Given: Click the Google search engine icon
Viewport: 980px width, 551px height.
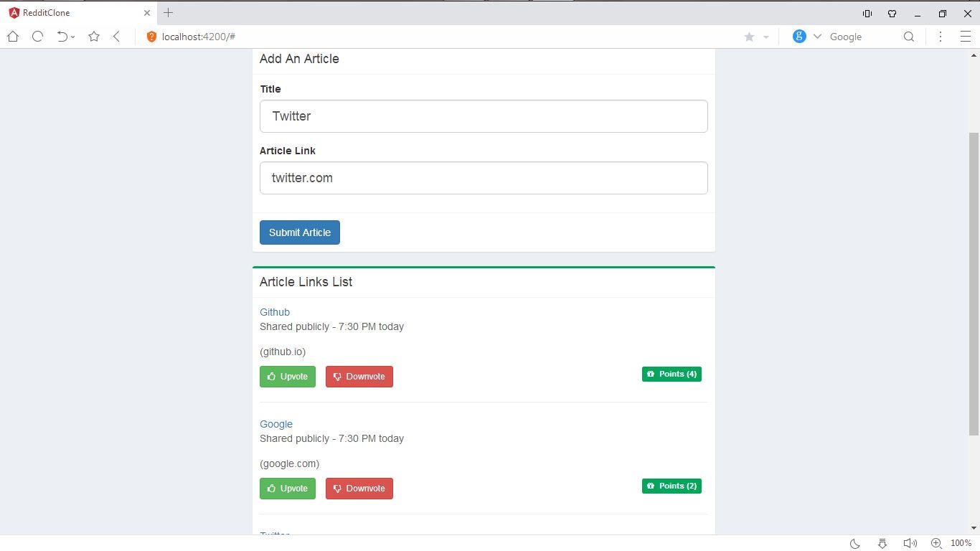Looking at the screenshot, I should [799, 37].
